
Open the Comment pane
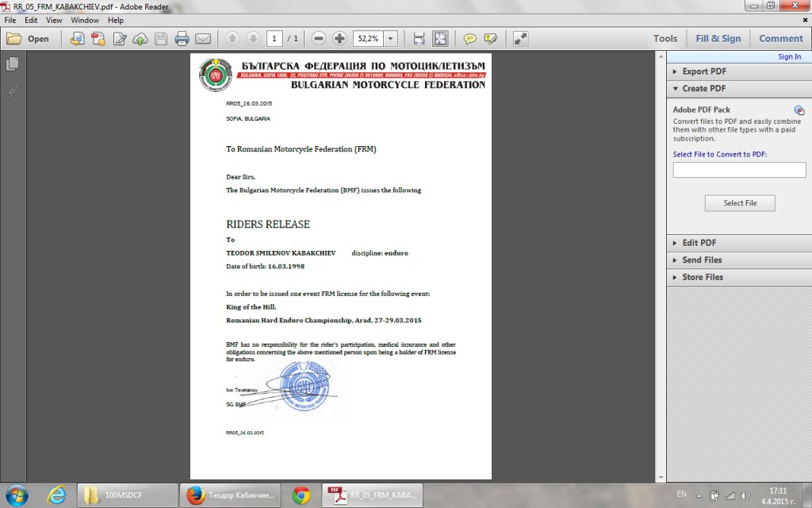(x=780, y=38)
